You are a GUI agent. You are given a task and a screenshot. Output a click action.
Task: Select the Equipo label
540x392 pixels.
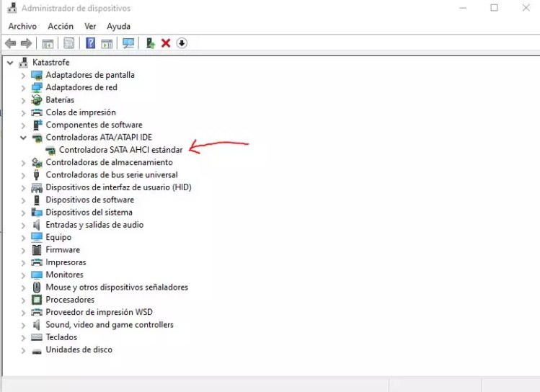click(58, 238)
